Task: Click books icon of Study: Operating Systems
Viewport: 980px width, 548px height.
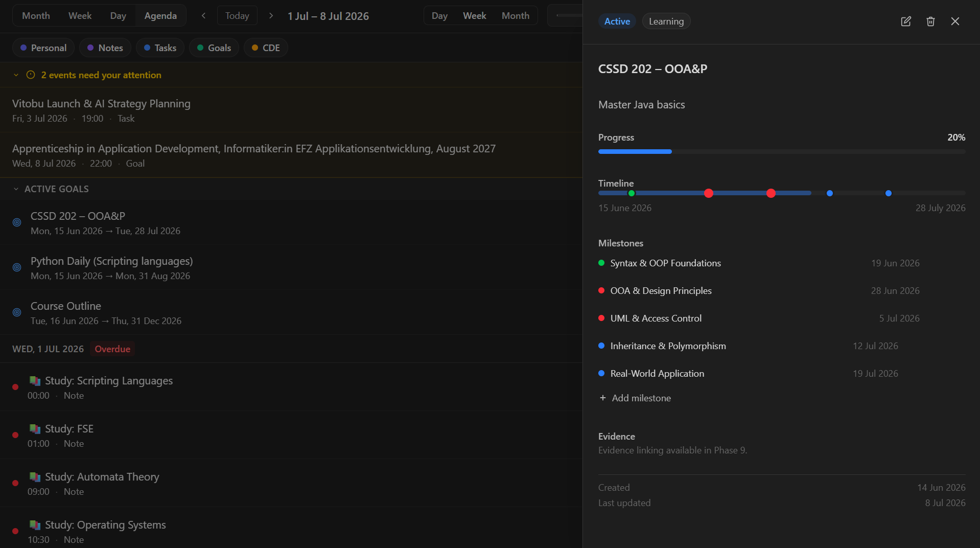Action: click(x=35, y=525)
